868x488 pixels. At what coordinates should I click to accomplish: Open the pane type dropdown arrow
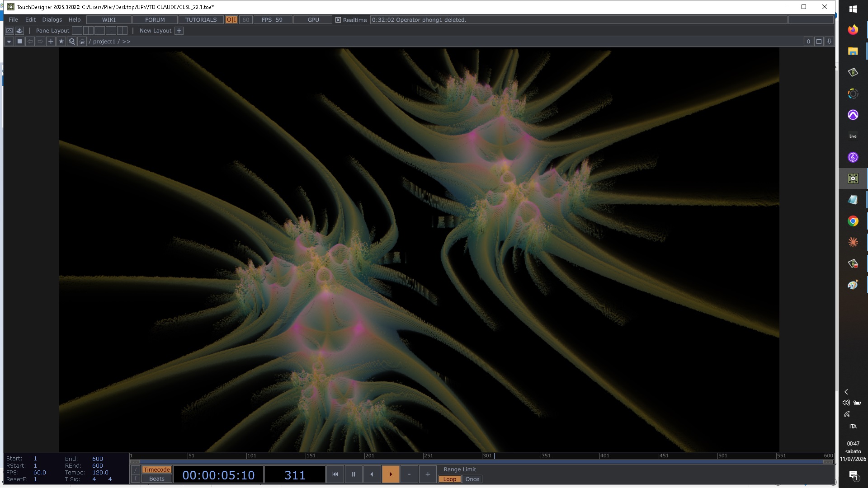click(9, 42)
